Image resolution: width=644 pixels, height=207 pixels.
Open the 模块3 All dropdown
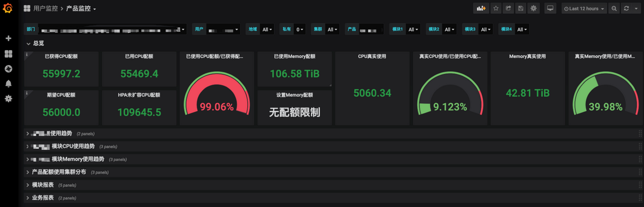coord(485,29)
